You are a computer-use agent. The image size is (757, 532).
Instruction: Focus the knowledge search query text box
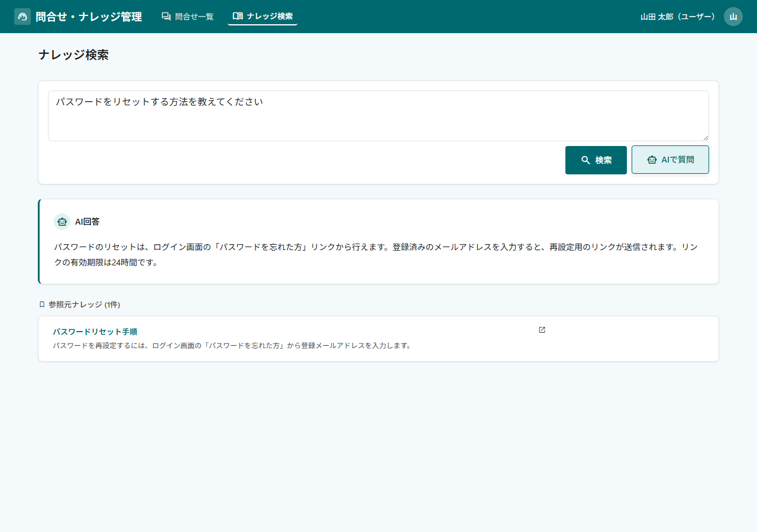378,116
